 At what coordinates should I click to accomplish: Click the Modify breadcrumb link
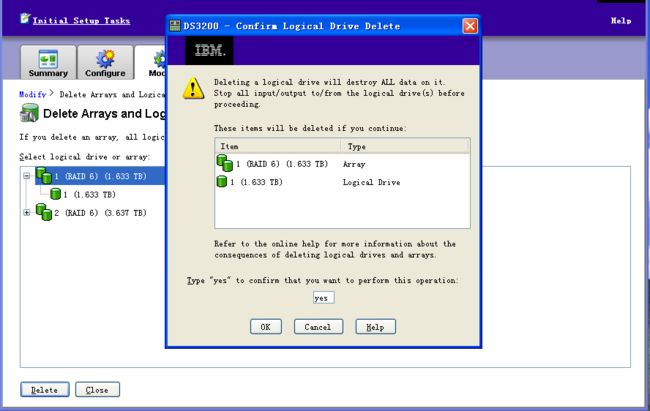pos(33,94)
